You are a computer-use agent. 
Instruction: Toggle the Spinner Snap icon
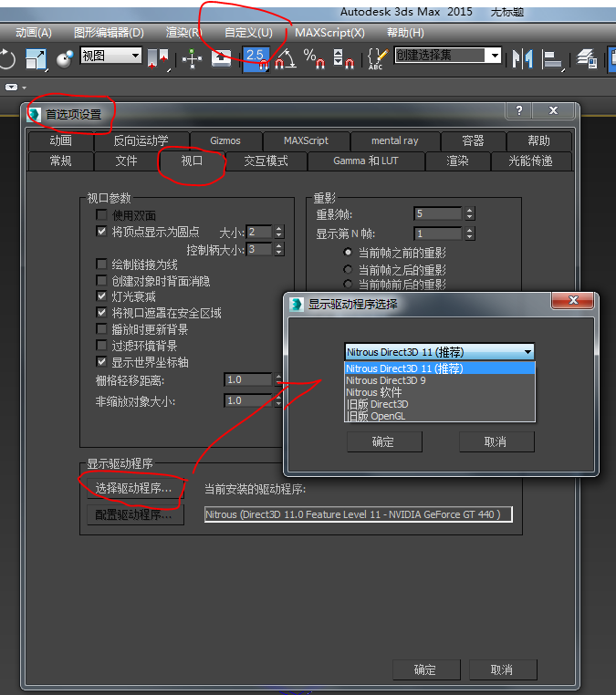pos(343,58)
